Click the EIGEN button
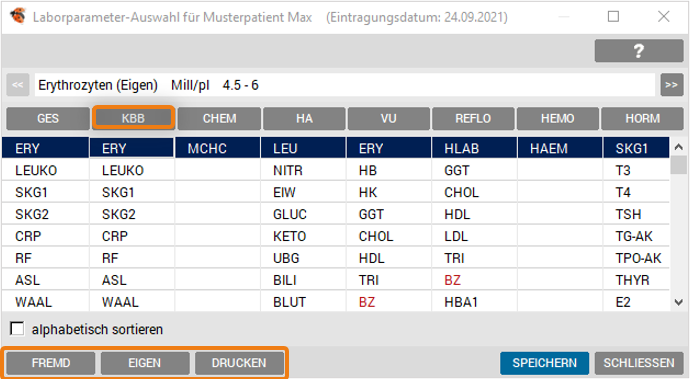Image resolution: width=690 pixels, height=379 pixels. (145, 363)
